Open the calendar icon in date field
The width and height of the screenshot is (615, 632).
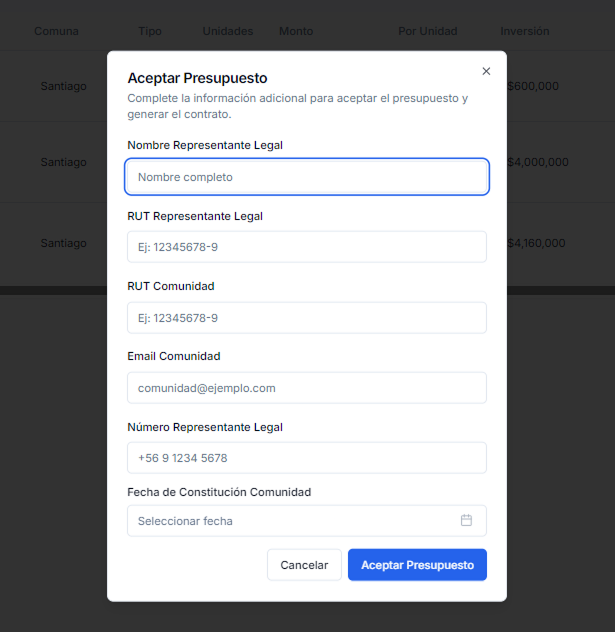click(x=466, y=520)
